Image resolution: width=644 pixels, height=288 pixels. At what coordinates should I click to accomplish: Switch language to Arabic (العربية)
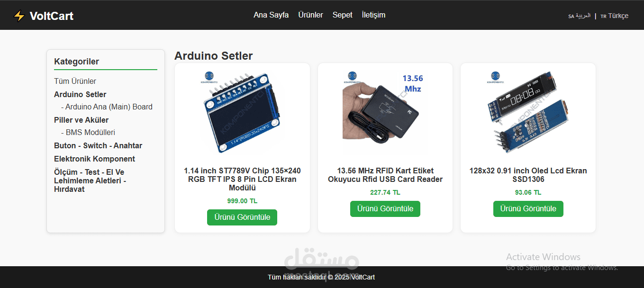pyautogui.click(x=580, y=16)
